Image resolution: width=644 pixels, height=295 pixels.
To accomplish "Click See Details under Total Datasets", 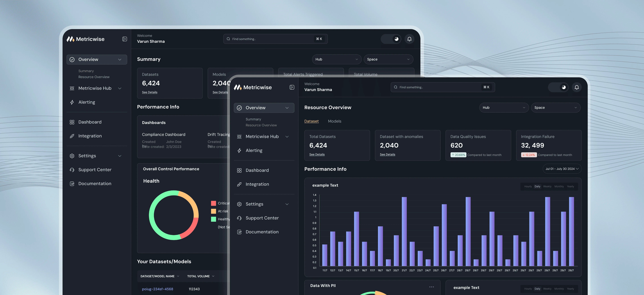I will click(x=317, y=155).
